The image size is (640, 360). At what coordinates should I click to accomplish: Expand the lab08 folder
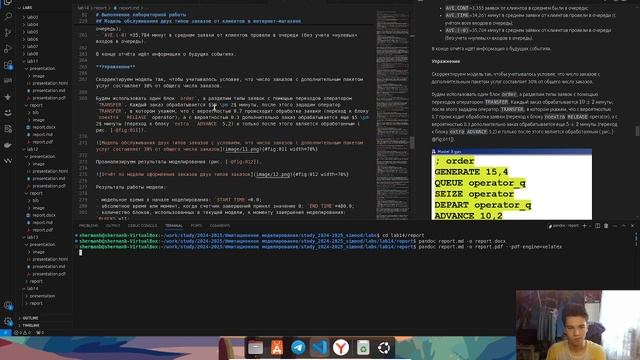pyautogui.click(x=32, y=54)
